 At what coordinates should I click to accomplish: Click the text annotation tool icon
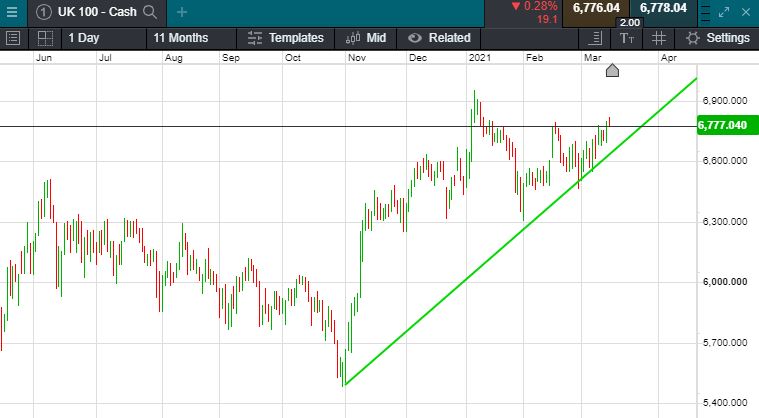[x=627, y=38]
